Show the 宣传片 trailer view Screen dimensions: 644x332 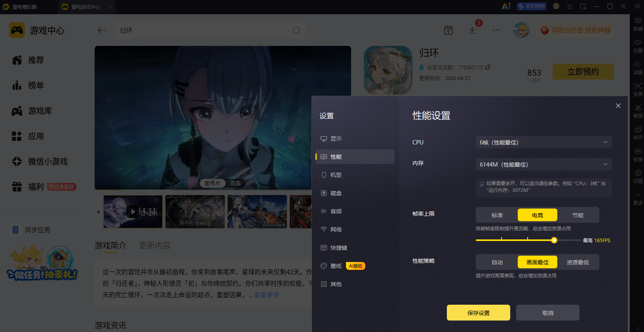tap(212, 183)
